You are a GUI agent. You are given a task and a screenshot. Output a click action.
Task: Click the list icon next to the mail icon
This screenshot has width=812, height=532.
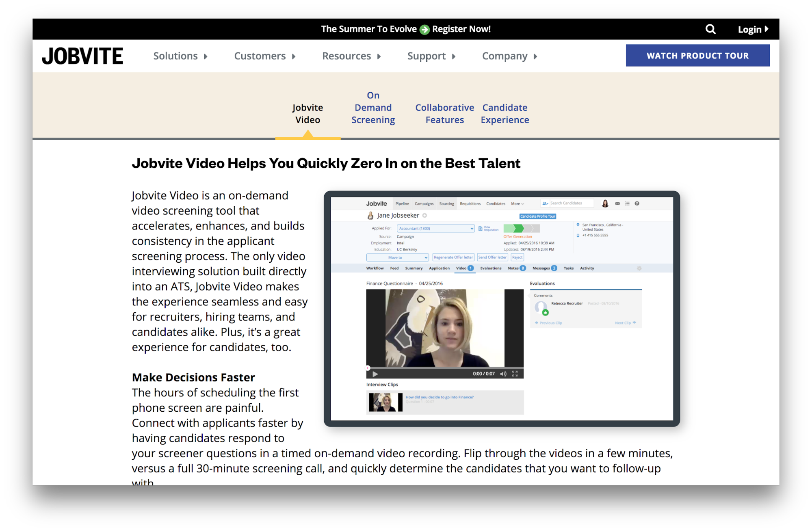[x=627, y=203]
